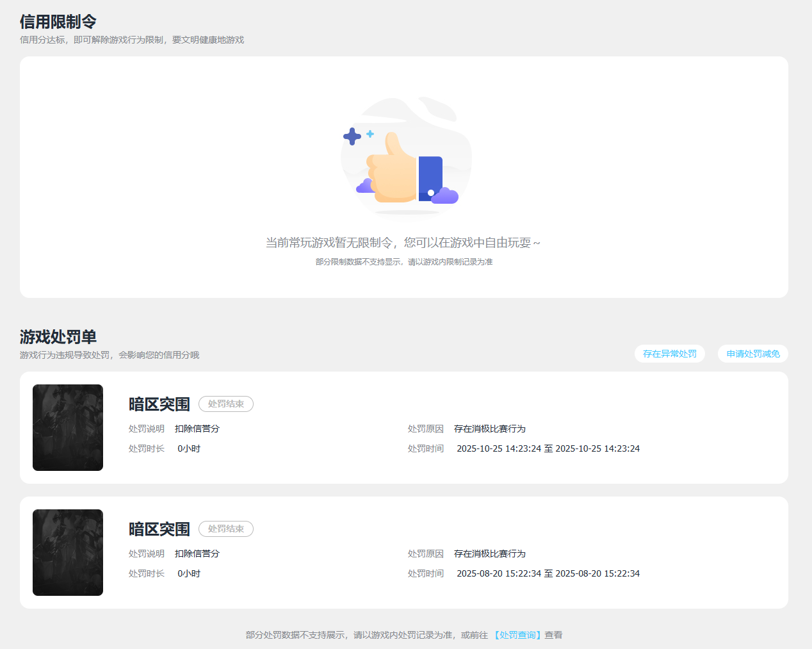Click the subtitle 游戏行为违规导致处罚
The width and height of the screenshot is (812, 649).
(110, 355)
